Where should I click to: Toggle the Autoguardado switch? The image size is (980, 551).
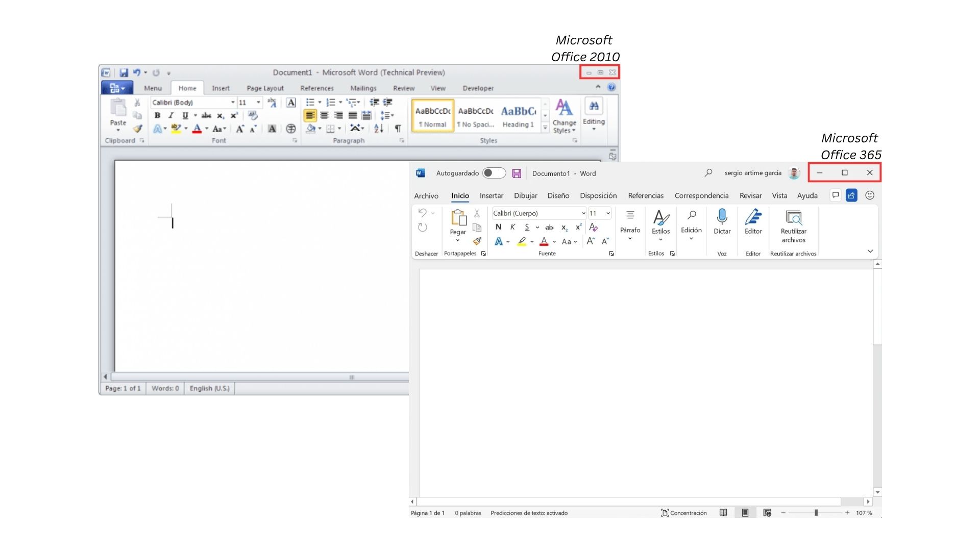pos(494,173)
